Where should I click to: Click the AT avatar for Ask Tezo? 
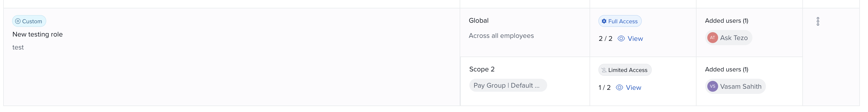pyautogui.click(x=712, y=38)
